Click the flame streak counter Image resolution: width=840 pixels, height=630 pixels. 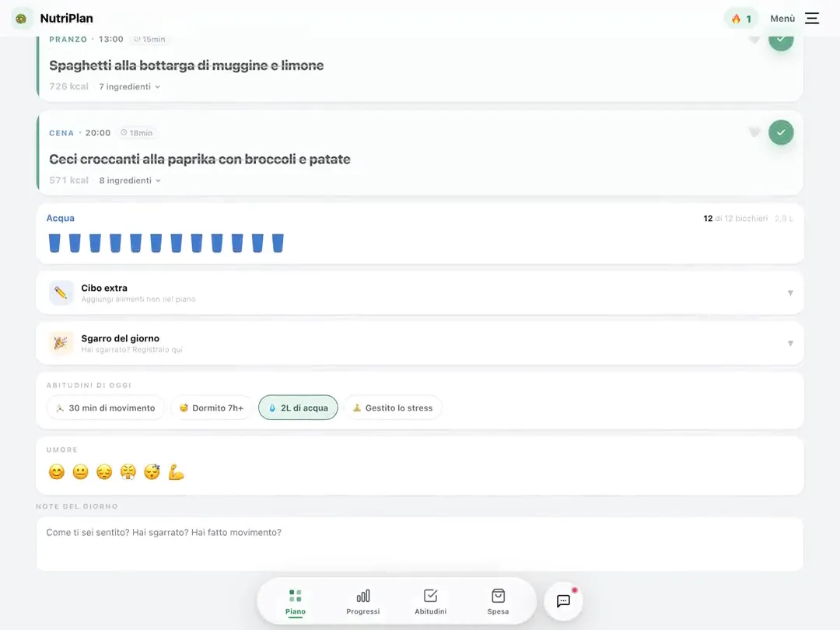point(741,19)
